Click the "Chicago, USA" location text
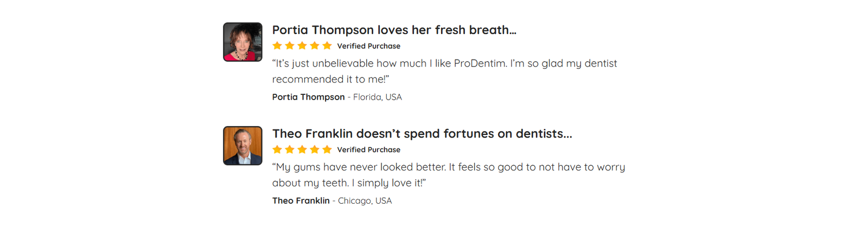 (x=365, y=200)
